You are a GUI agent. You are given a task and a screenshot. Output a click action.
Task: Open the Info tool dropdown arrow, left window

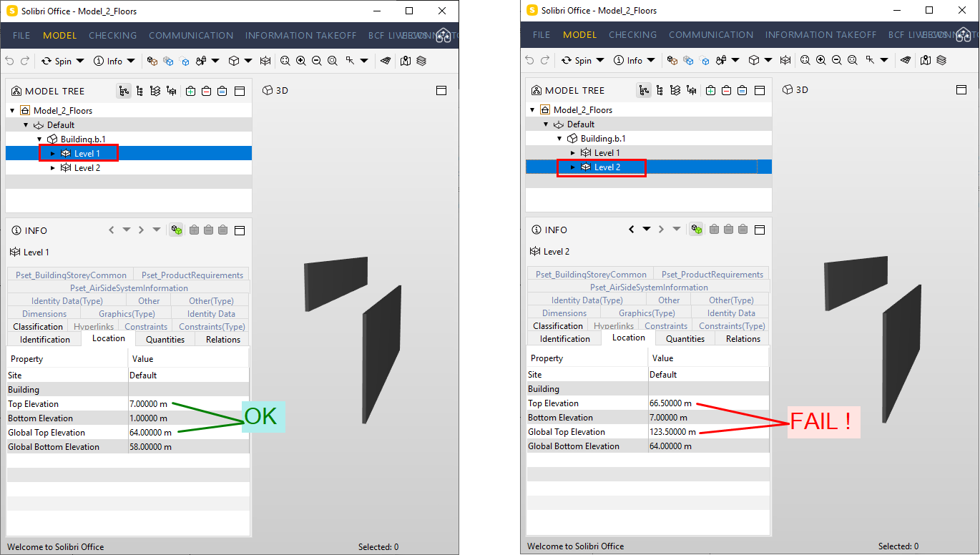point(132,61)
